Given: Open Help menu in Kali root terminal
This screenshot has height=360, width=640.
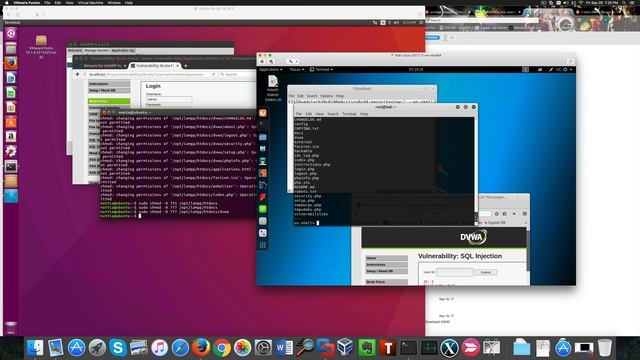Looking at the screenshot, I should pyautogui.click(x=364, y=114).
